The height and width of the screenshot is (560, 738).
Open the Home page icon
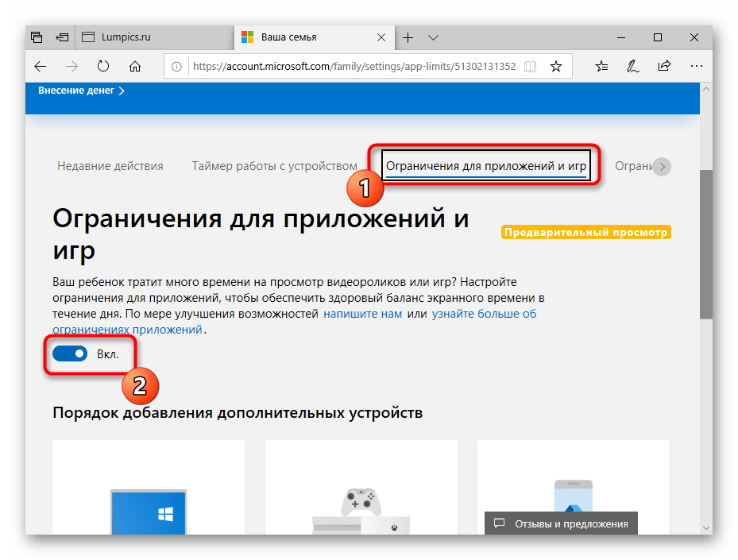pos(135,66)
